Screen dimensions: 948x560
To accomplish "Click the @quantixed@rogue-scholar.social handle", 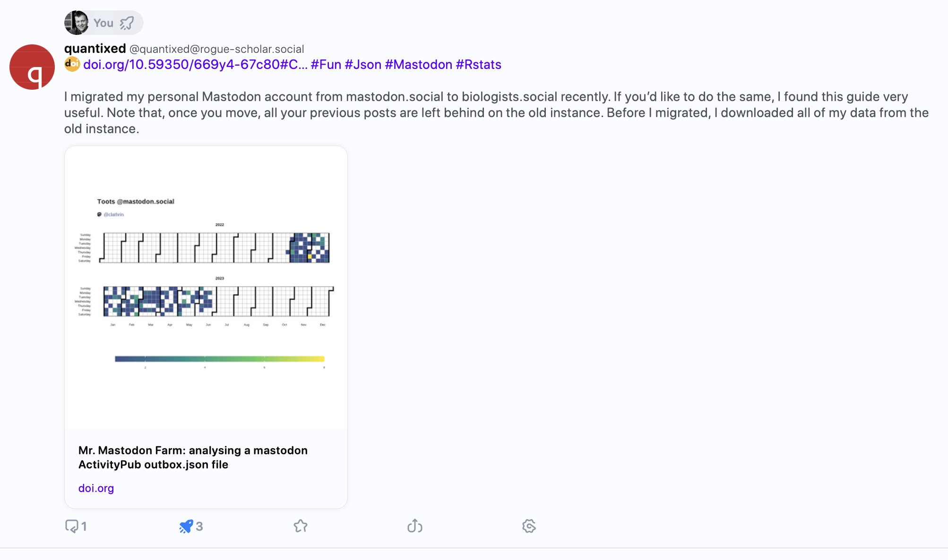I will pyautogui.click(x=216, y=49).
